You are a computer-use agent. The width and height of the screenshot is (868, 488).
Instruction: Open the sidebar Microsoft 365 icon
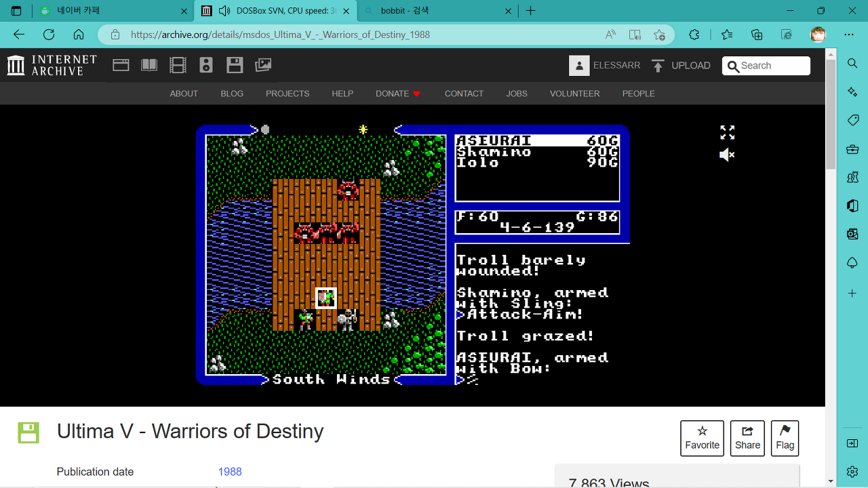tap(852, 206)
